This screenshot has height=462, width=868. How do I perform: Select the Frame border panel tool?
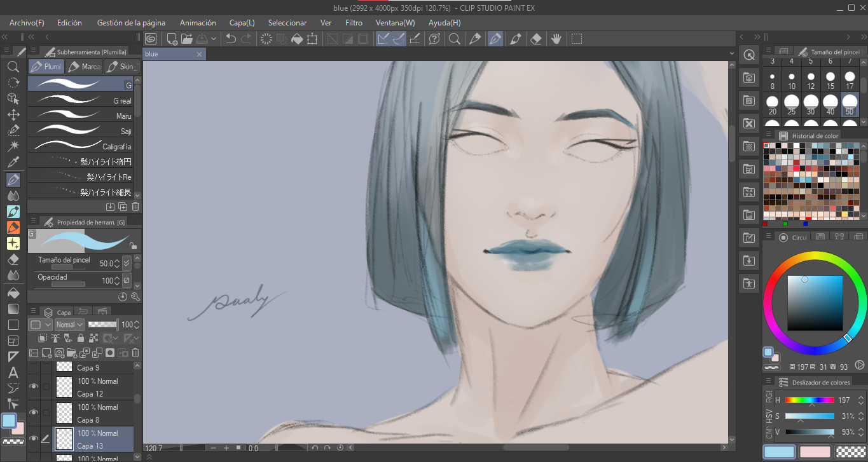pyautogui.click(x=13, y=341)
